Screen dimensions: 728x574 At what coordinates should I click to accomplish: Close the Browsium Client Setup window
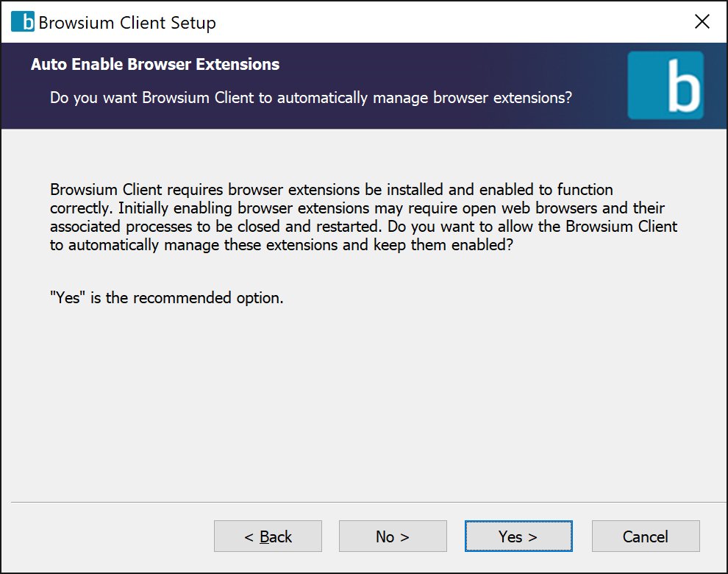[702, 22]
